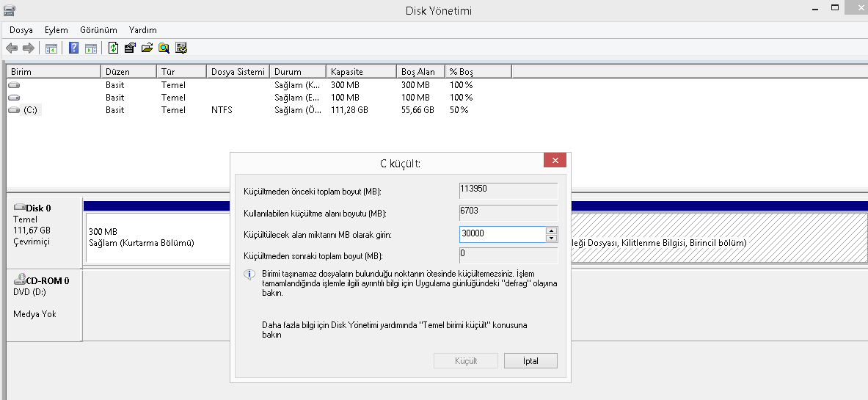Click the Refresh toolbar icon
Viewport: 868px width, 400px height.
click(x=113, y=48)
